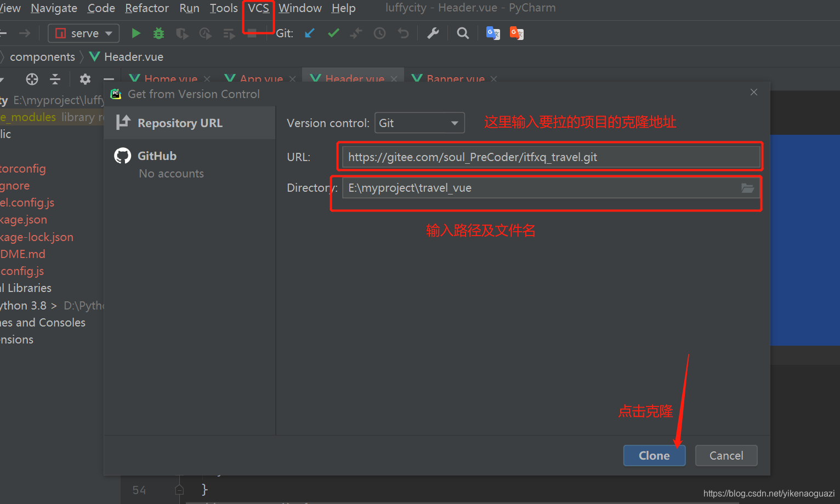
Task: Revert changes with the rollback arrow icon
Action: 403,33
